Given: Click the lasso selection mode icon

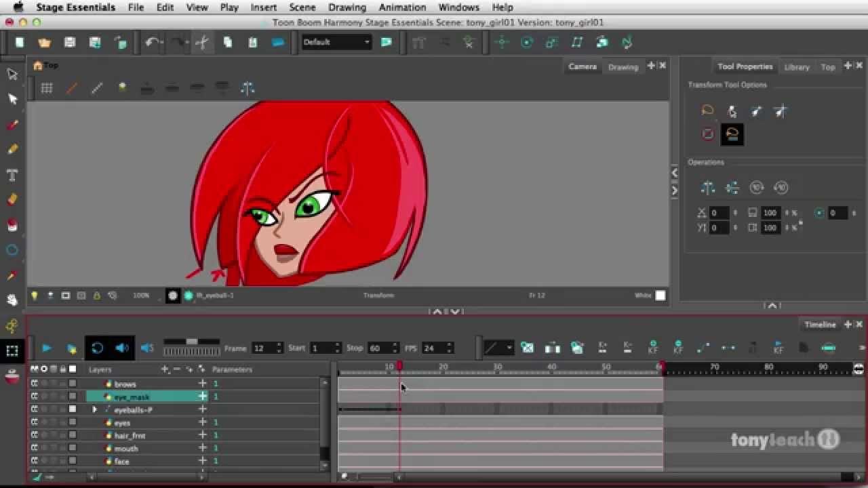Looking at the screenshot, I should coord(707,110).
